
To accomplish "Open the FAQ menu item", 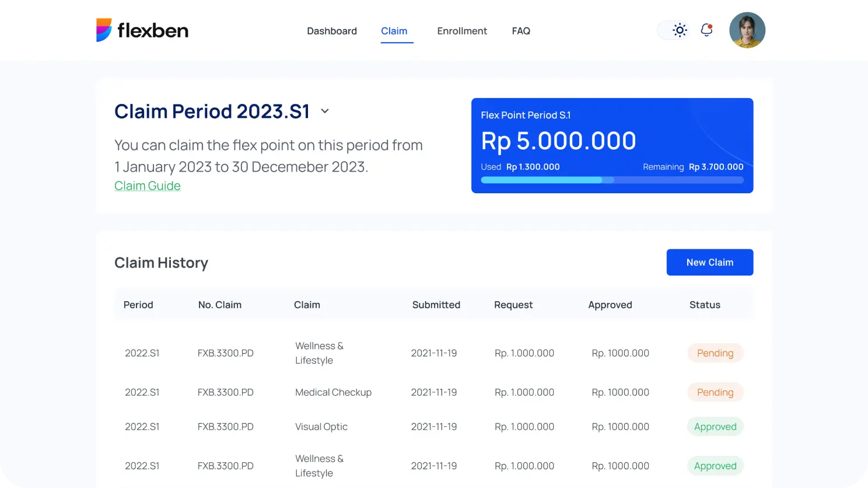I will tap(521, 31).
